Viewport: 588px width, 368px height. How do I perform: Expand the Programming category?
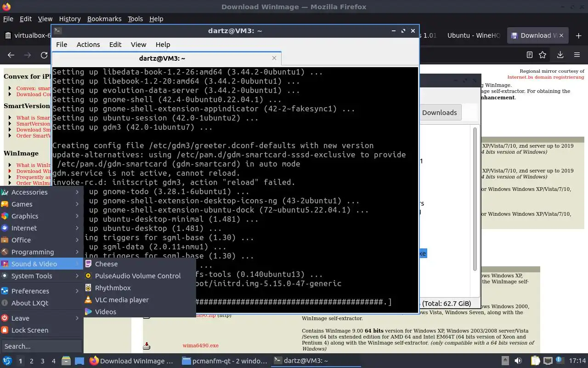(41, 252)
